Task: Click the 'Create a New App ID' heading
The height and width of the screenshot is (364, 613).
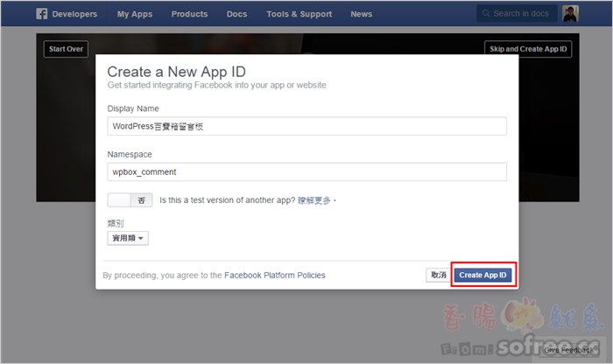Action: point(176,72)
